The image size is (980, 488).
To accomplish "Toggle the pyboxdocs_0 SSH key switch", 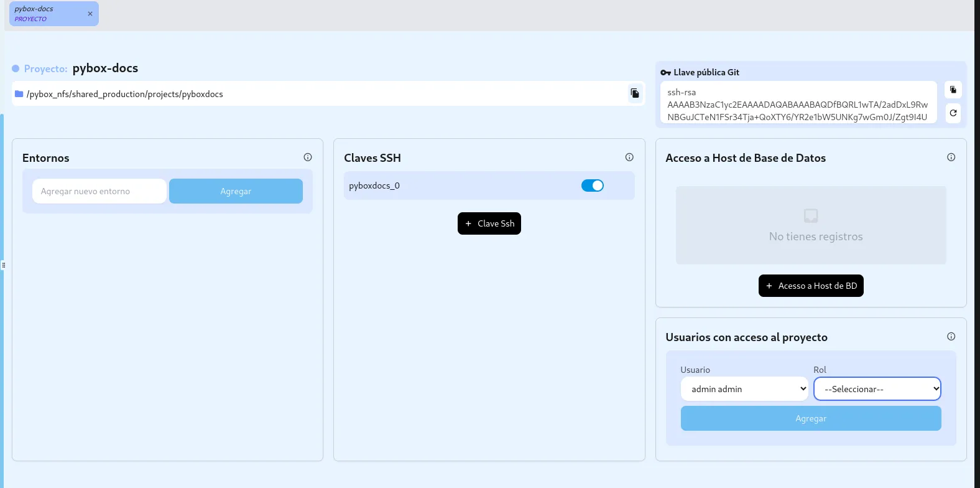I will (593, 185).
